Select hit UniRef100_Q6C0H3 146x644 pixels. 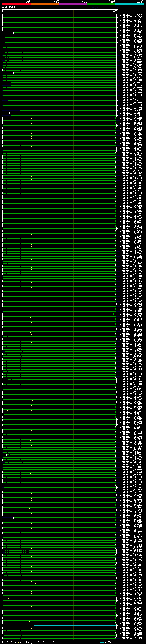131,118
